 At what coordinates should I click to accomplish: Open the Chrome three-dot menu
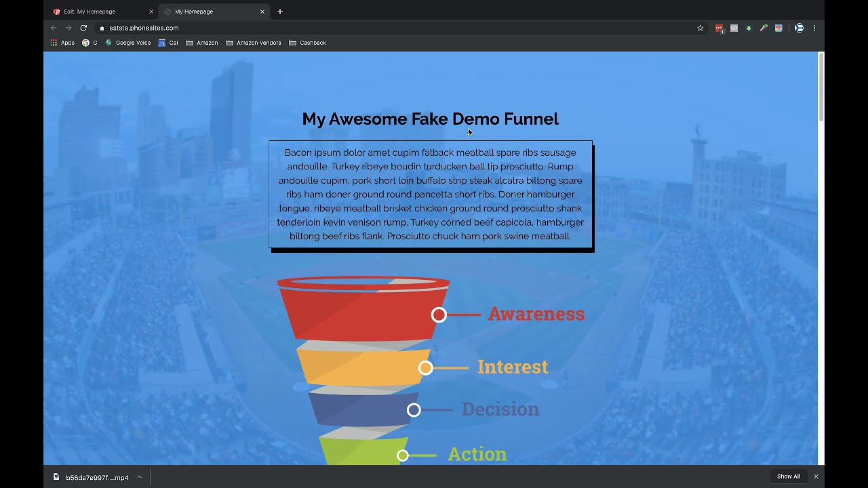pyautogui.click(x=814, y=28)
